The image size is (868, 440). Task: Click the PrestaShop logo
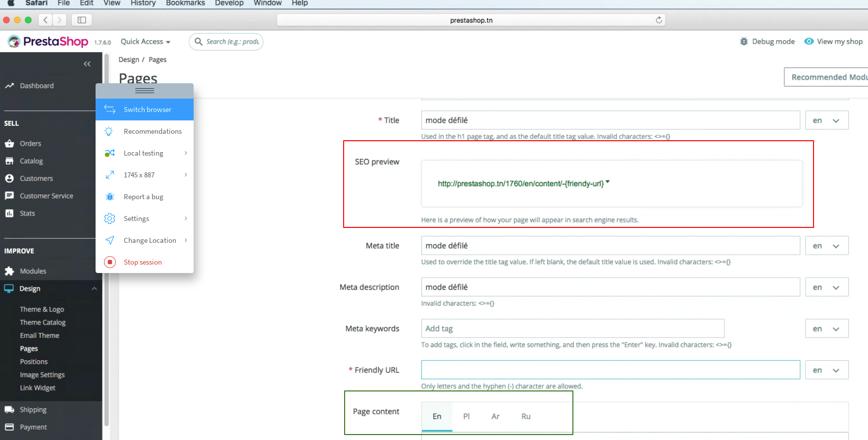click(48, 42)
